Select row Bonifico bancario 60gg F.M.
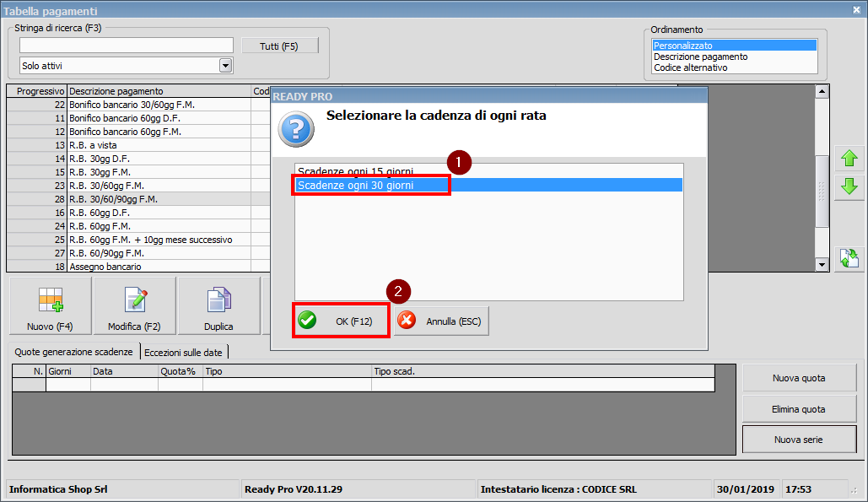This screenshot has height=502, width=868. [138, 132]
